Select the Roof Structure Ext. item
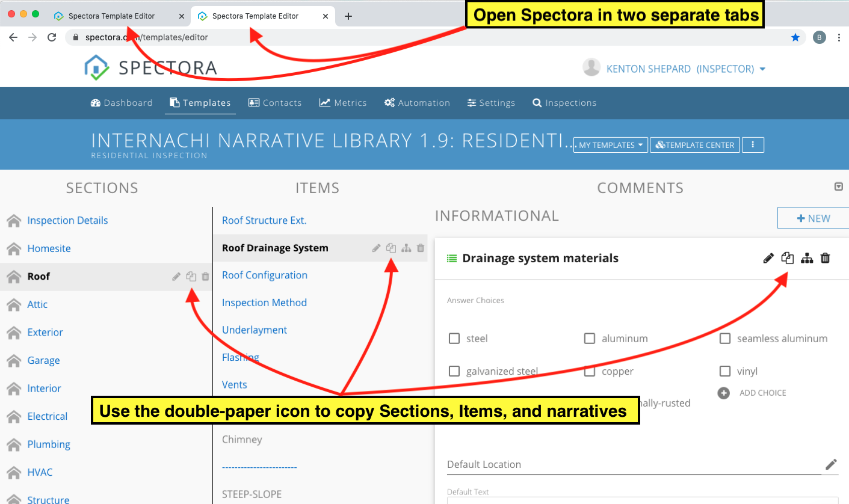Image resolution: width=849 pixels, height=504 pixels. 264,220
